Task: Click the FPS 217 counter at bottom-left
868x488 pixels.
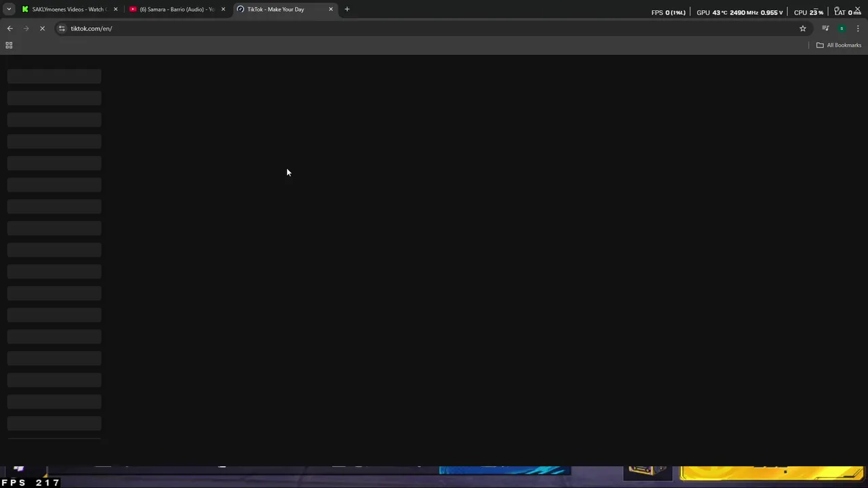Action: coord(31,483)
